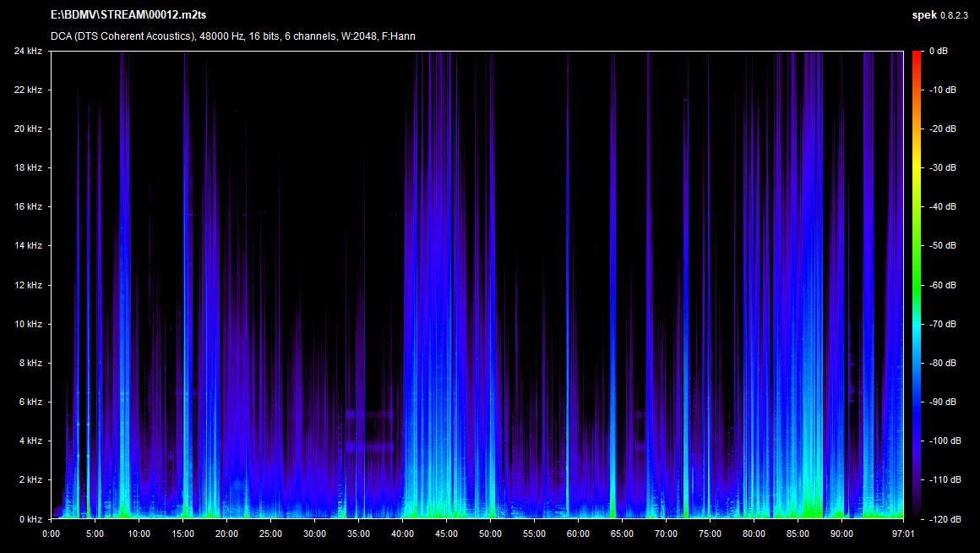
Task: Select the yellow region of the dB color bar
Action: click(917, 161)
